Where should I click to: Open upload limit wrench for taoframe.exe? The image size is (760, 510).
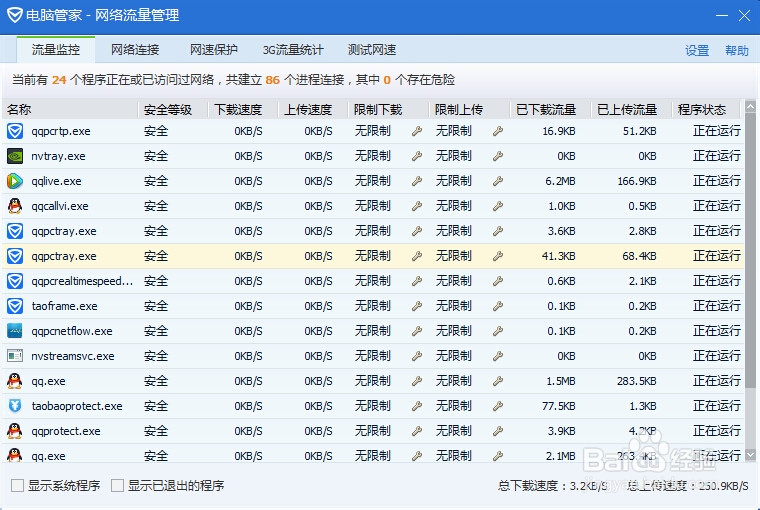click(498, 306)
